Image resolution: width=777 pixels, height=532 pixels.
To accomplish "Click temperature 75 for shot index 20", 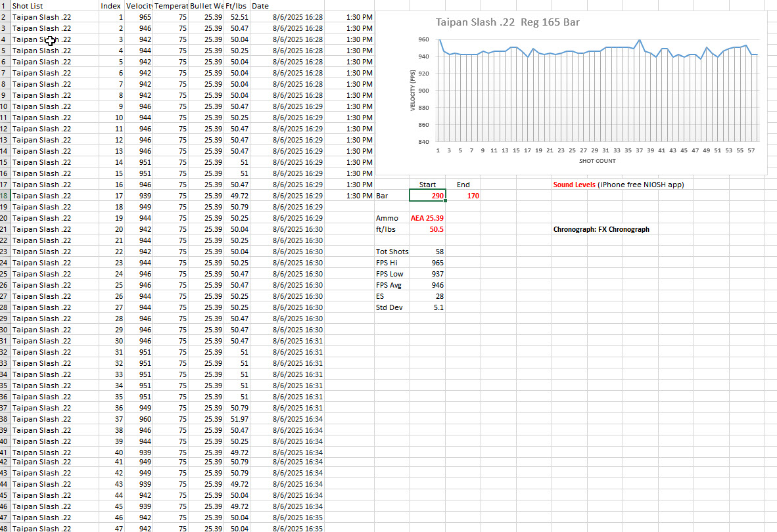I will pos(171,230).
